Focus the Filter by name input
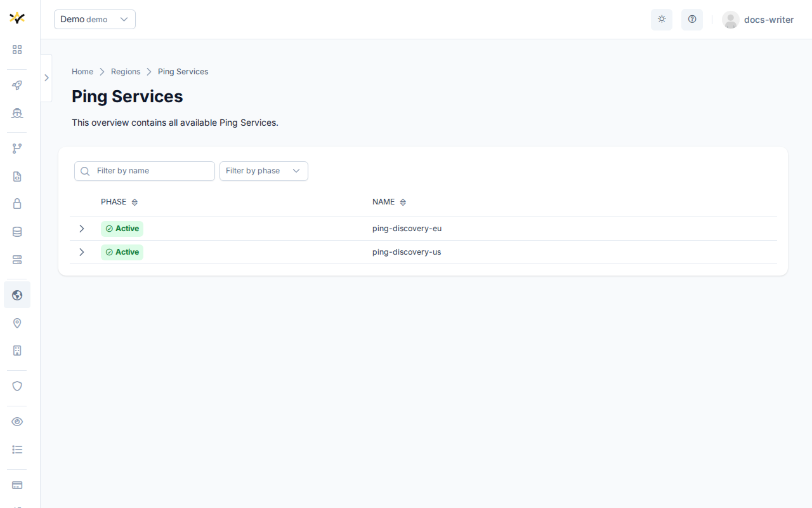This screenshot has height=508, width=812. point(145,171)
